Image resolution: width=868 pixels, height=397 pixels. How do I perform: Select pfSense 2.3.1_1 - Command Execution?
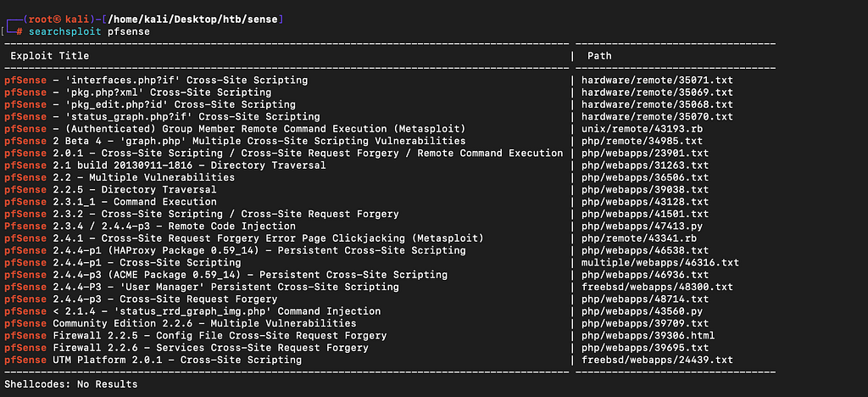tap(111, 202)
